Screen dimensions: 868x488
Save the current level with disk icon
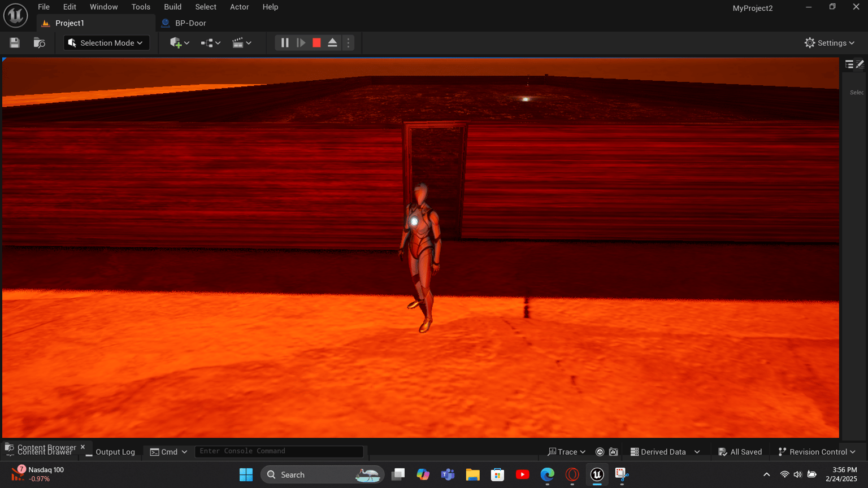[15, 43]
